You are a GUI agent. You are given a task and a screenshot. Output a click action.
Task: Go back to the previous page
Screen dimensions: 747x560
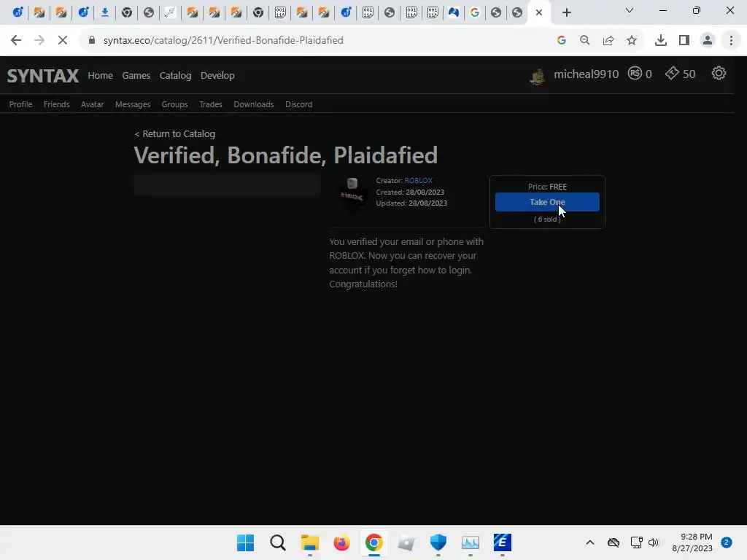point(16,41)
